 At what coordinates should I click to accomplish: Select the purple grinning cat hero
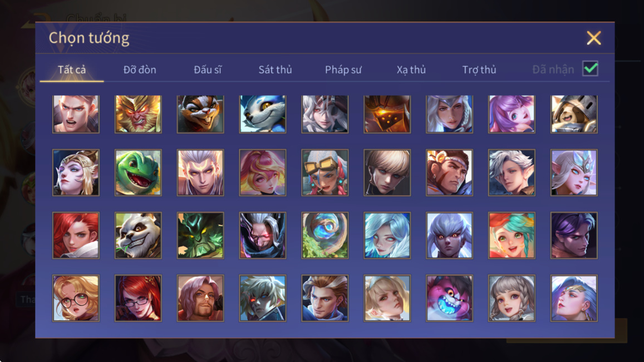(449, 298)
